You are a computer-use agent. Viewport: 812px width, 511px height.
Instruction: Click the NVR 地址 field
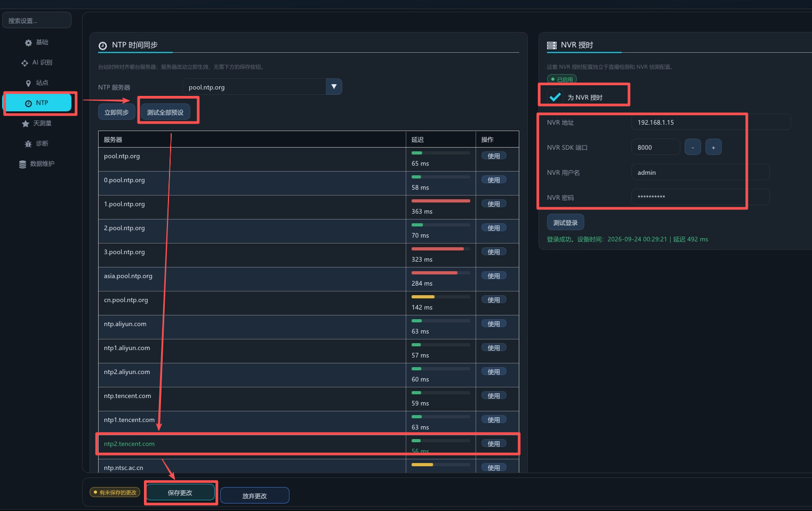711,122
